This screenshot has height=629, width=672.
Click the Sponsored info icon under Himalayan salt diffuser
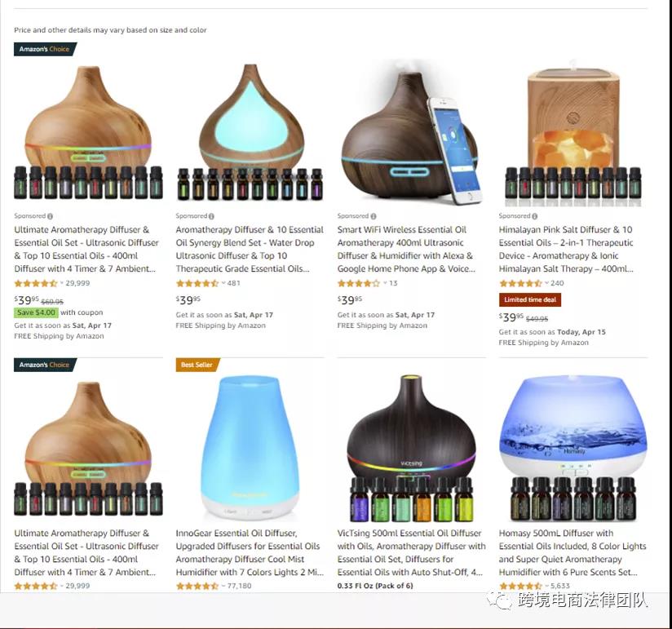[x=535, y=216]
